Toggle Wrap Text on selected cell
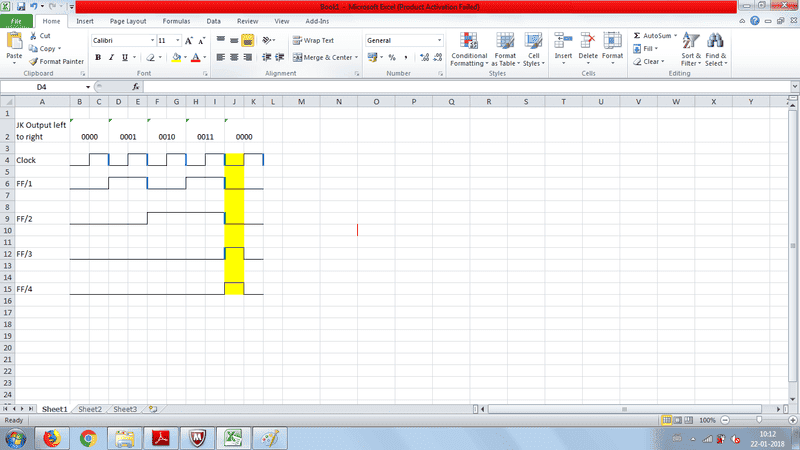 pyautogui.click(x=312, y=40)
